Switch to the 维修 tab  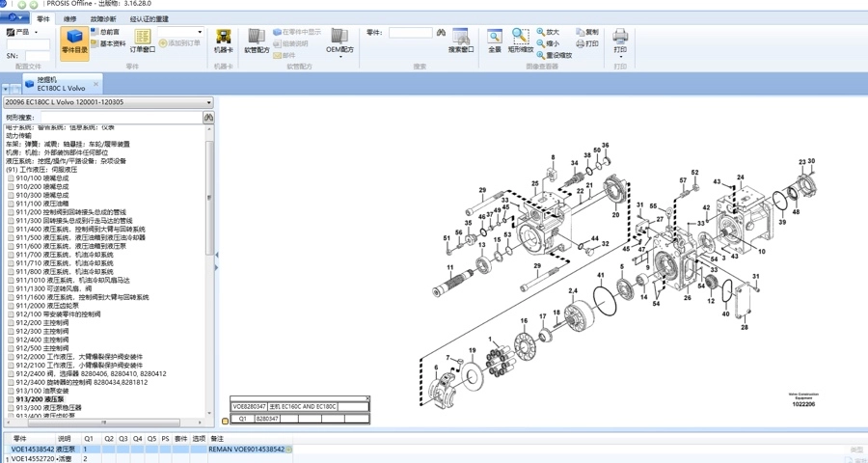coord(70,19)
